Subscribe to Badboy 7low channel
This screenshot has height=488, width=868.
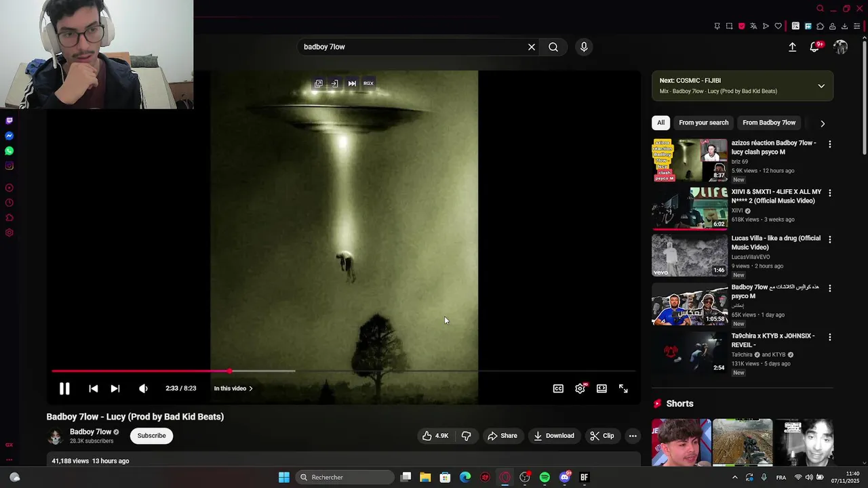tap(152, 436)
